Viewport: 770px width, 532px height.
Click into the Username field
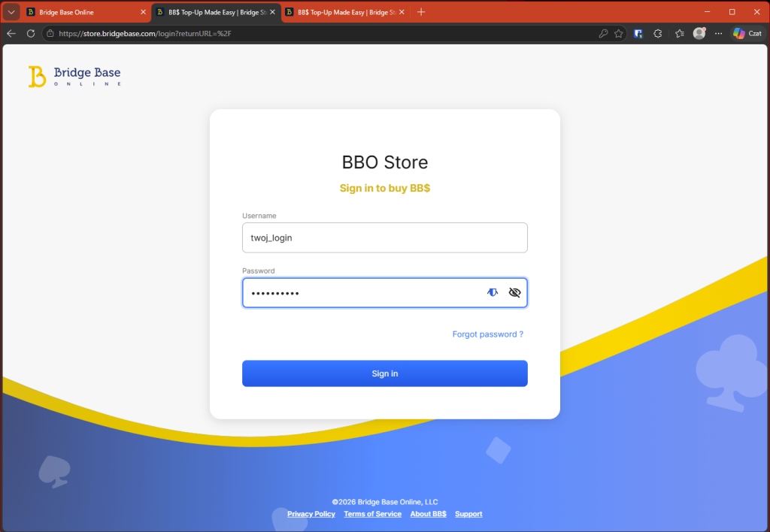[384, 237]
